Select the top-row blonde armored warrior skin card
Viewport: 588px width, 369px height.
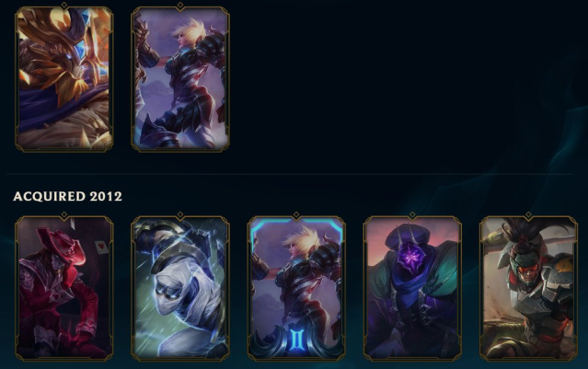pyautogui.click(x=180, y=79)
